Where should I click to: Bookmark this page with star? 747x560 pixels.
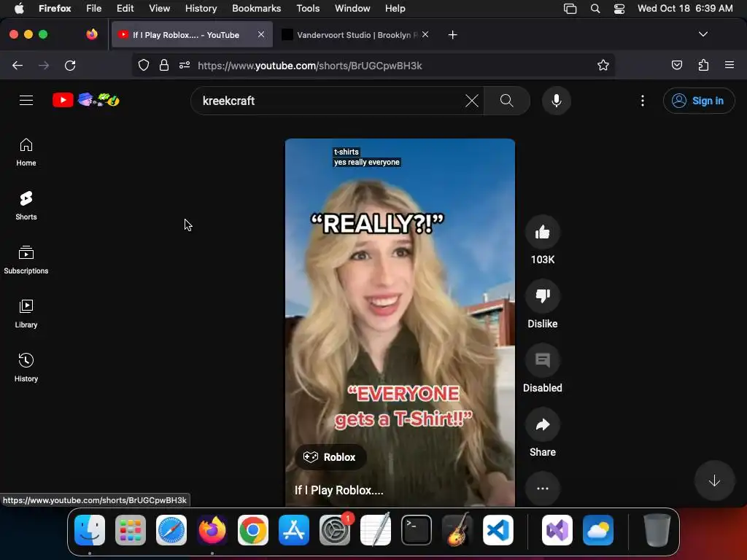click(603, 65)
